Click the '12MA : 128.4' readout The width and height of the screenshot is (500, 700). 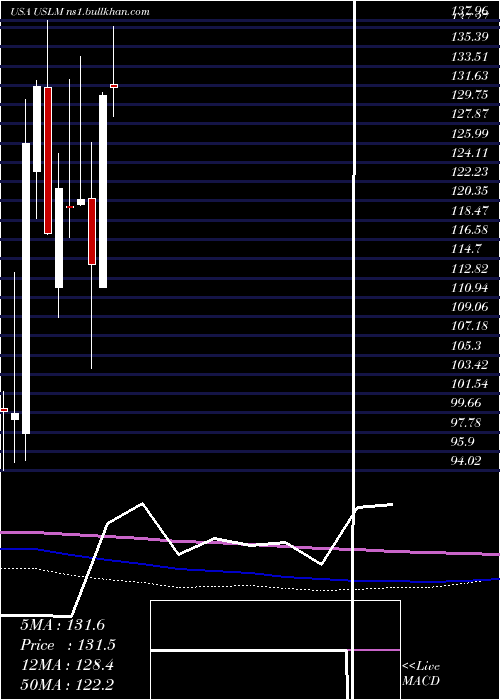67,665
